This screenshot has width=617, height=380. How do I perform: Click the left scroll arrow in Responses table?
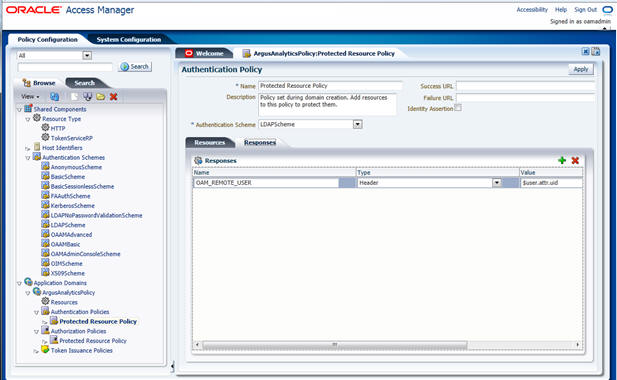[197, 345]
